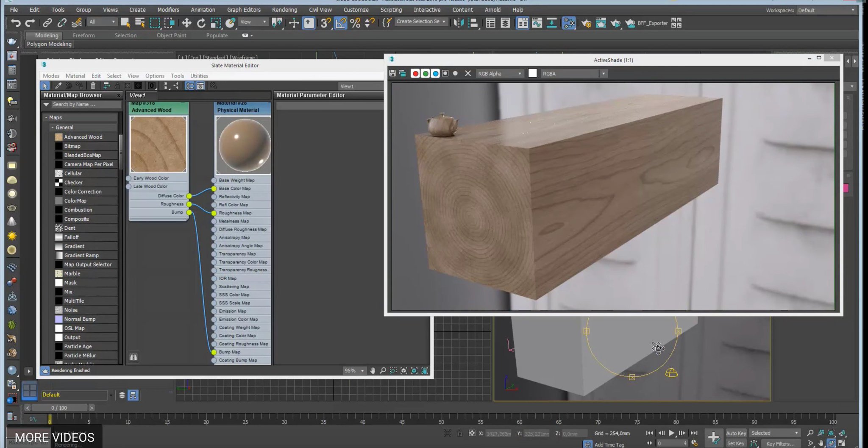Click Advanced Wood swatch in map list

(x=59, y=137)
